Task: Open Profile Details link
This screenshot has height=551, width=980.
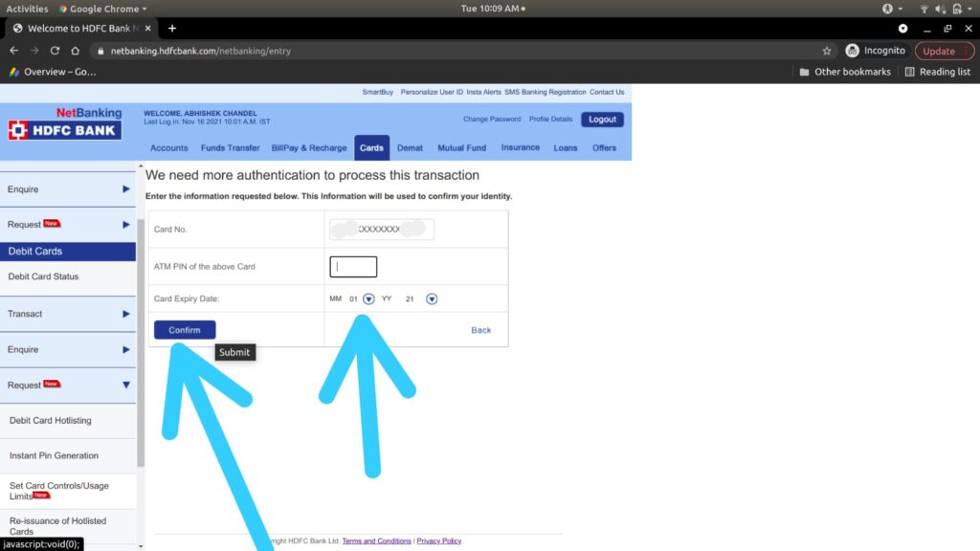Action: 550,119
